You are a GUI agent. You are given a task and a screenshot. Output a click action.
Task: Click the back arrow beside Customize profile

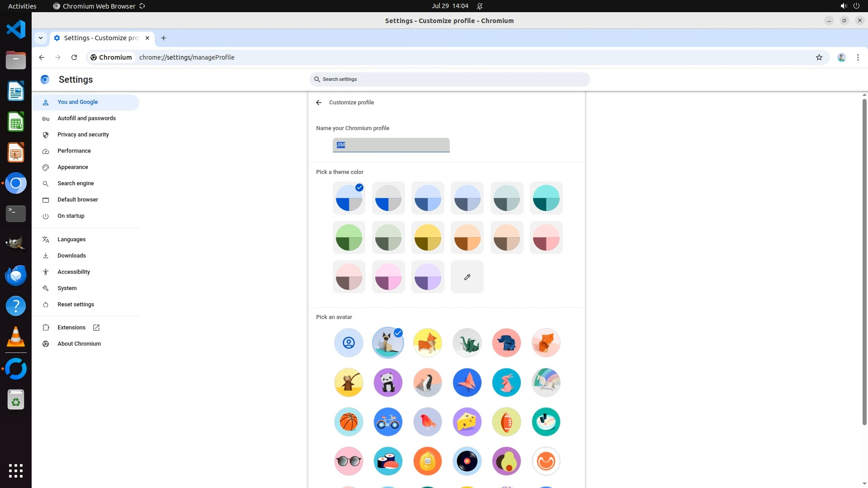point(319,103)
